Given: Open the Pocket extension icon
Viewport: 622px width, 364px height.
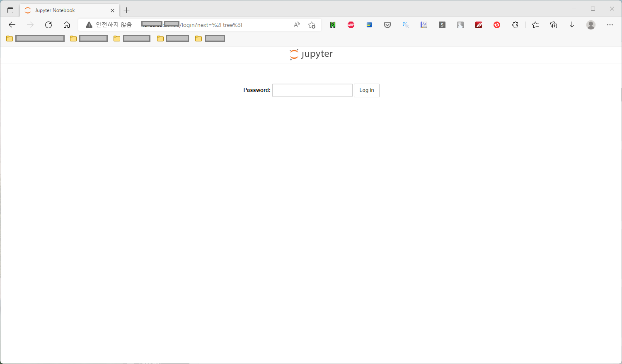Looking at the screenshot, I should pos(387,25).
